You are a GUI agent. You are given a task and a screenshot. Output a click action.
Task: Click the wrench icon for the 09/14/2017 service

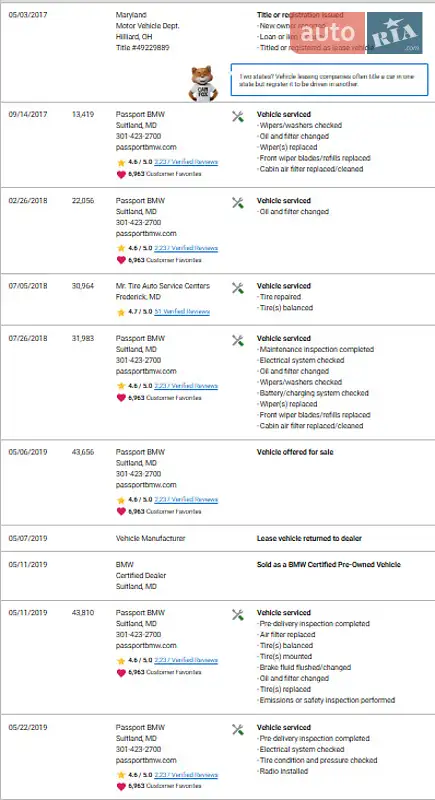(238, 117)
